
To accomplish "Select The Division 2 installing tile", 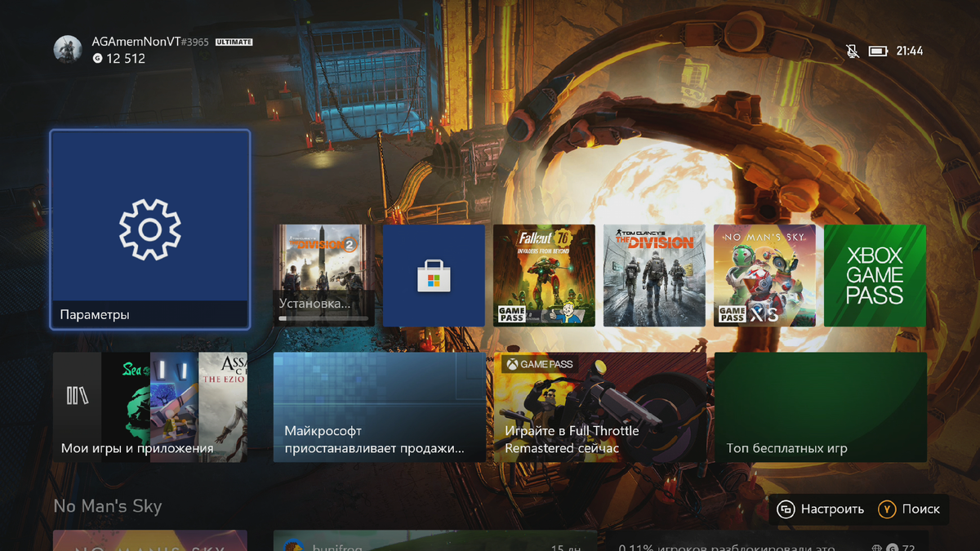I will [324, 276].
